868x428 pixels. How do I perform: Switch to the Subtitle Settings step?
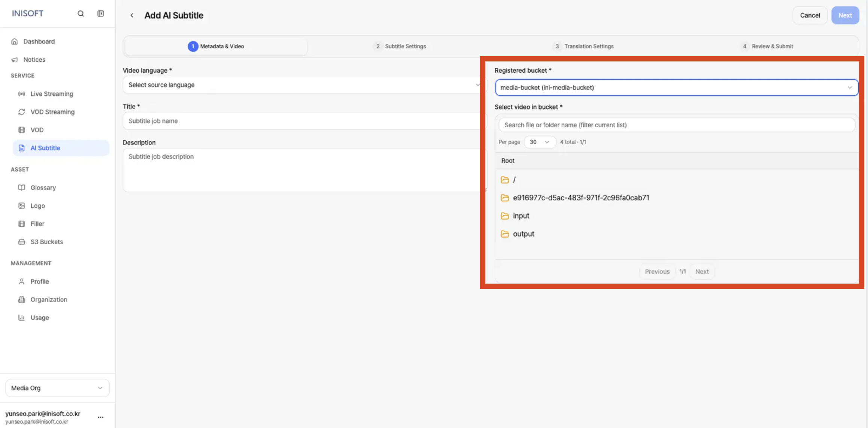[400, 46]
